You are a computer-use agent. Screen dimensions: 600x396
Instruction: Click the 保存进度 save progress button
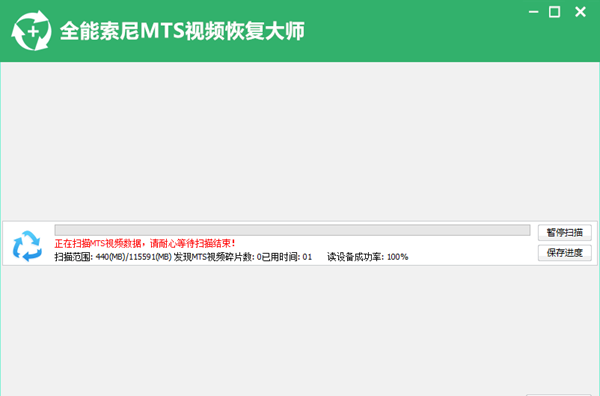pyautogui.click(x=564, y=253)
